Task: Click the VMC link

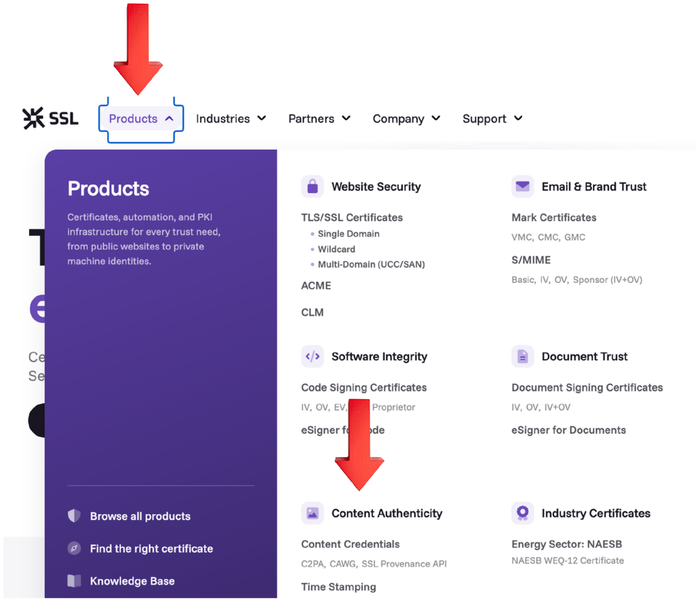Action: point(521,237)
